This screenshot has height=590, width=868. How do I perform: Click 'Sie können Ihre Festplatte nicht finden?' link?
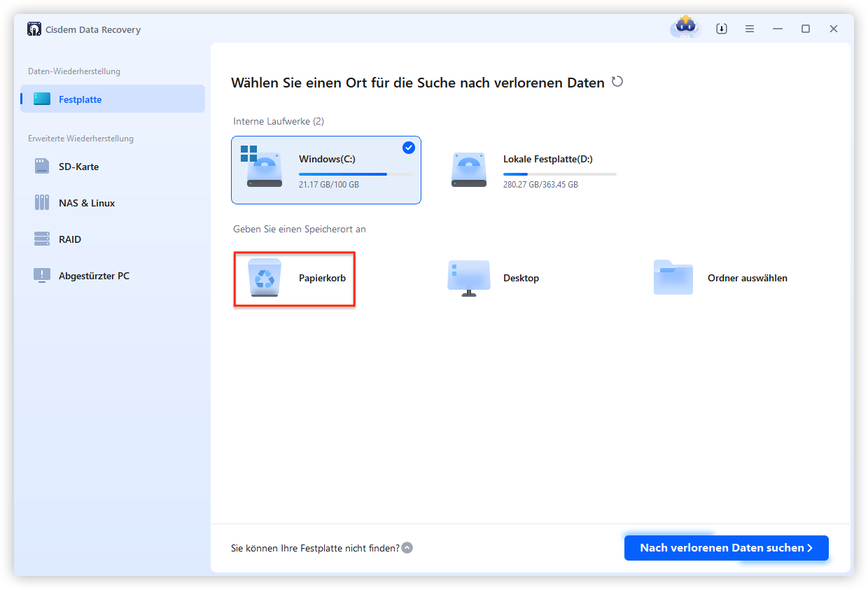pyautogui.click(x=315, y=548)
